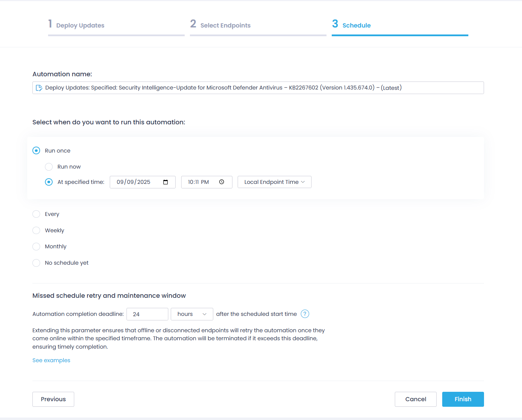Image resolution: width=522 pixels, height=420 pixels.
Task: Click the edit icon in automation name field
Action: tap(39, 88)
